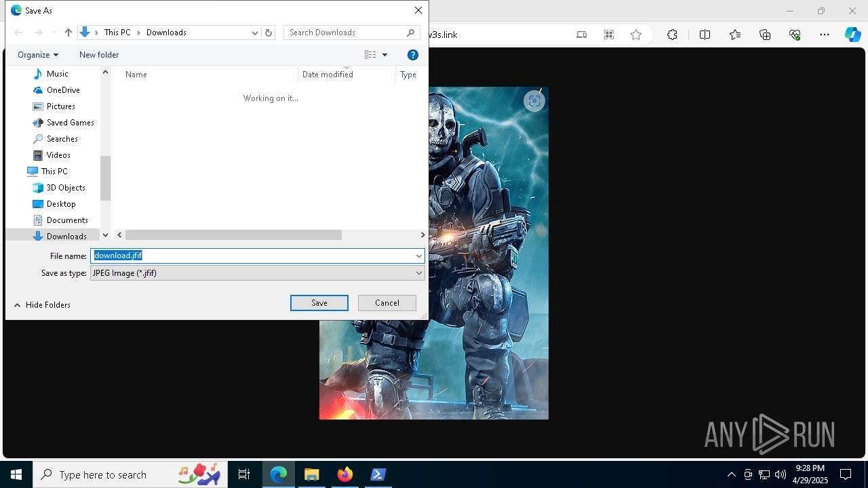Sort by the Type column header

[408, 75]
